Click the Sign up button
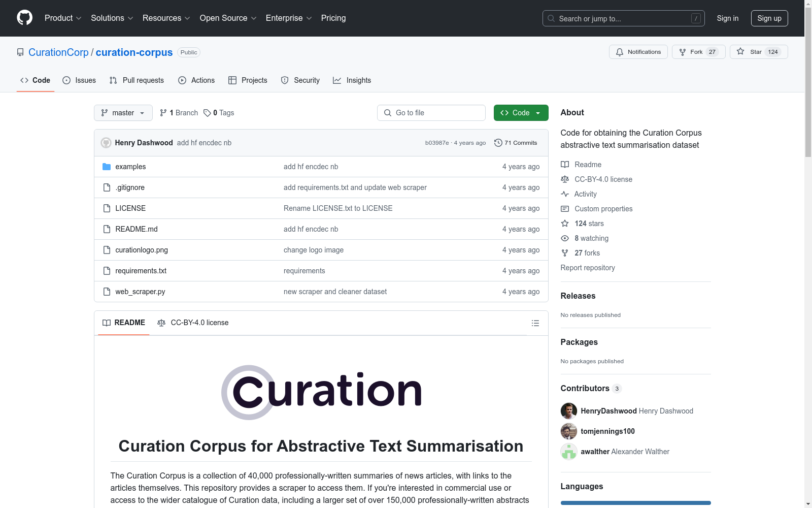The height and width of the screenshot is (508, 812). 769,18
